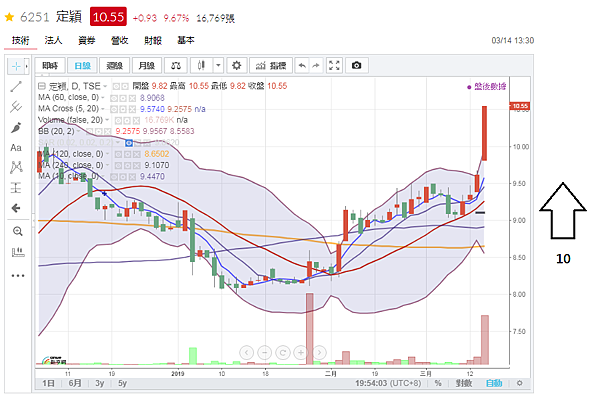Open the candlestick chart style dropdown arrow

pos(218,65)
